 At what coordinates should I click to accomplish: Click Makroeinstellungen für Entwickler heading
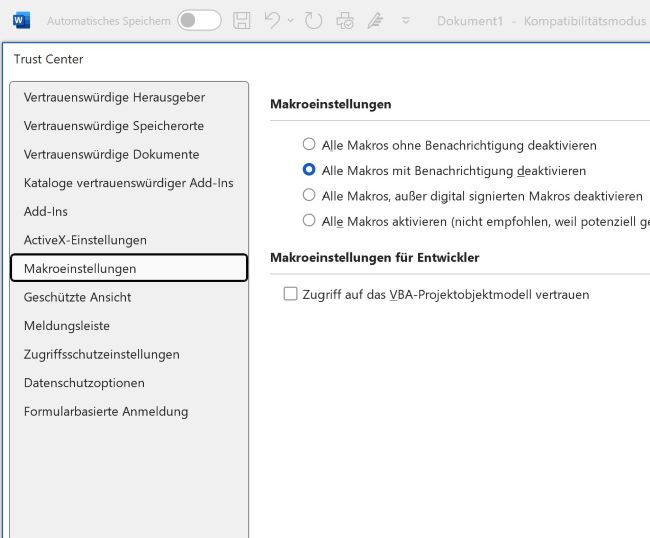pyautogui.click(x=375, y=258)
